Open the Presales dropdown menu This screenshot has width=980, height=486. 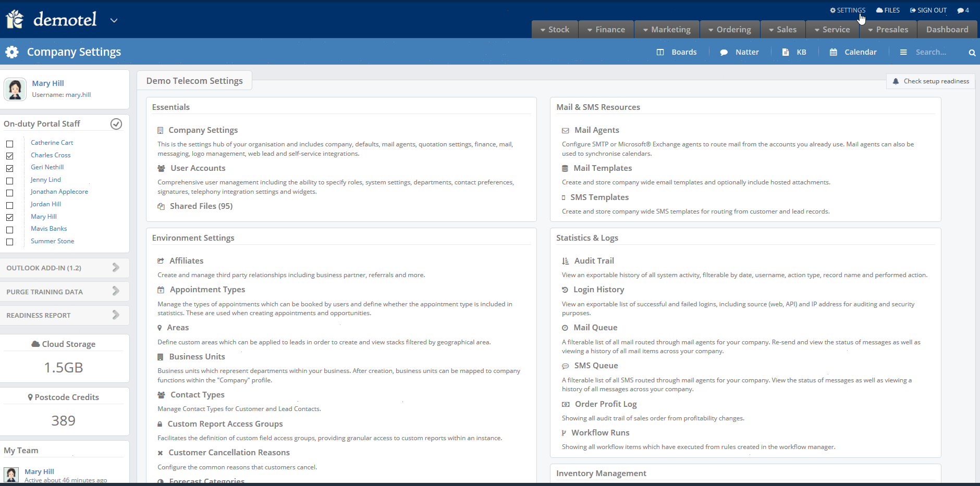point(888,30)
